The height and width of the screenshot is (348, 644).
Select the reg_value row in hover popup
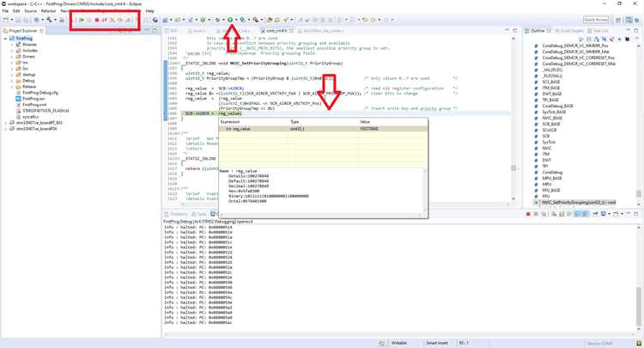[323, 129]
